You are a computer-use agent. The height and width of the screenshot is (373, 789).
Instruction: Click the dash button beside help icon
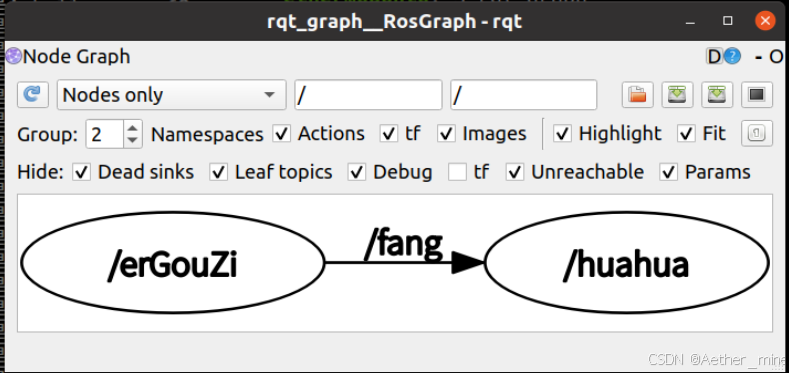[759, 57]
